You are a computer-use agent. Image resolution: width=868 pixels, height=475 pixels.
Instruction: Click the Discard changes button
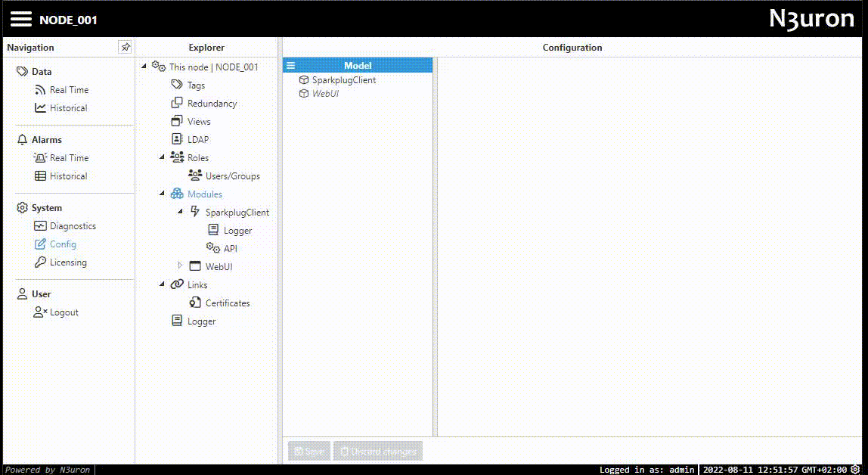378,452
